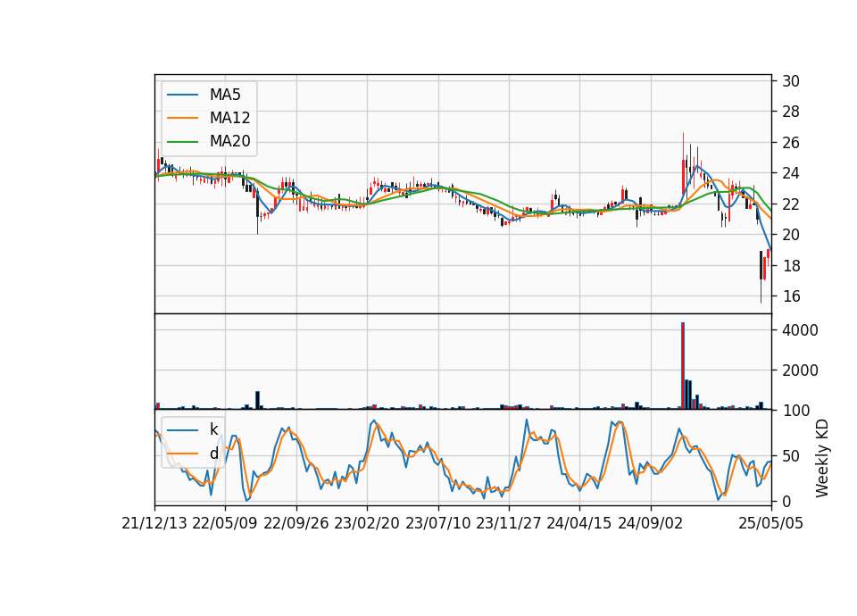The image size is (857, 616).
Task: Click the price axis tick label 22
Action: 790,204
